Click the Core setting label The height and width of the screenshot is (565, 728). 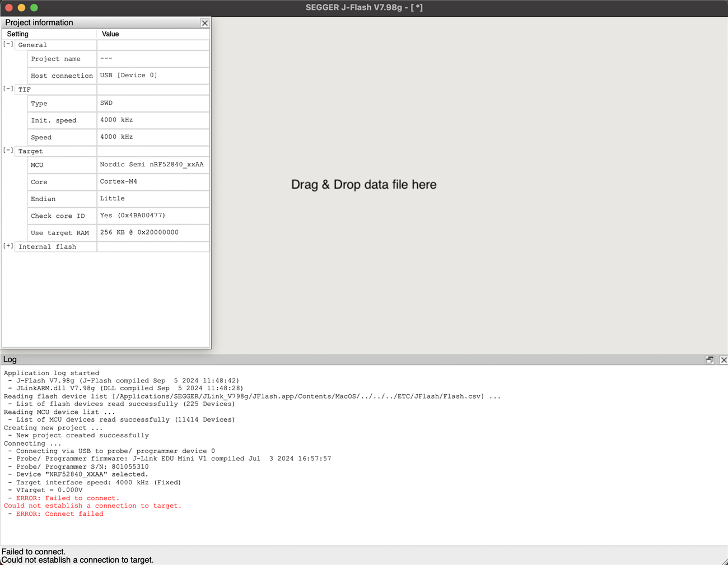[x=62, y=182]
